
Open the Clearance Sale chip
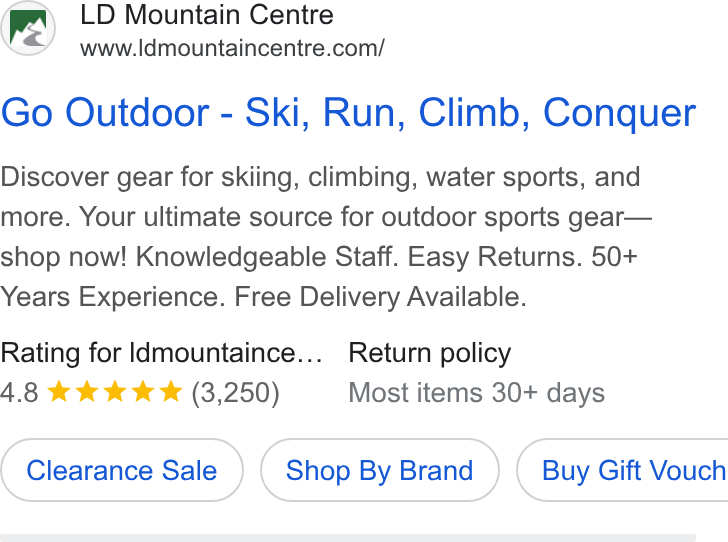pos(122,470)
